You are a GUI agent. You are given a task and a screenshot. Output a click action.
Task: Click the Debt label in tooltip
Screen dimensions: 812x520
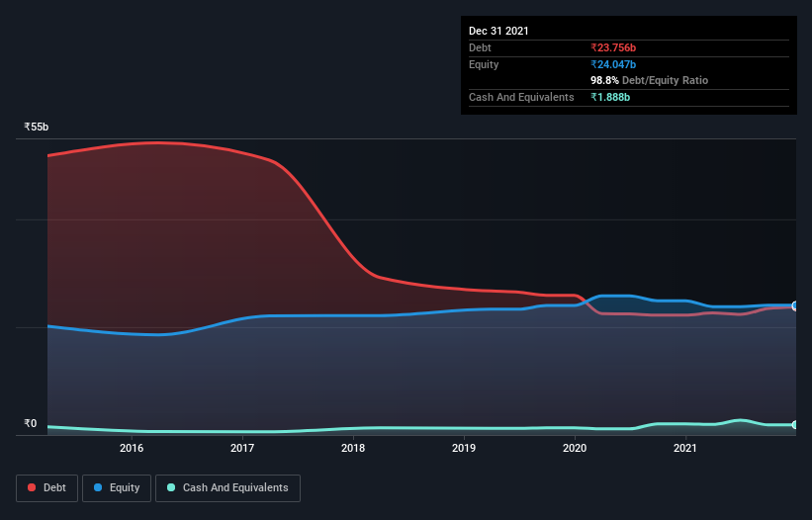(480, 48)
